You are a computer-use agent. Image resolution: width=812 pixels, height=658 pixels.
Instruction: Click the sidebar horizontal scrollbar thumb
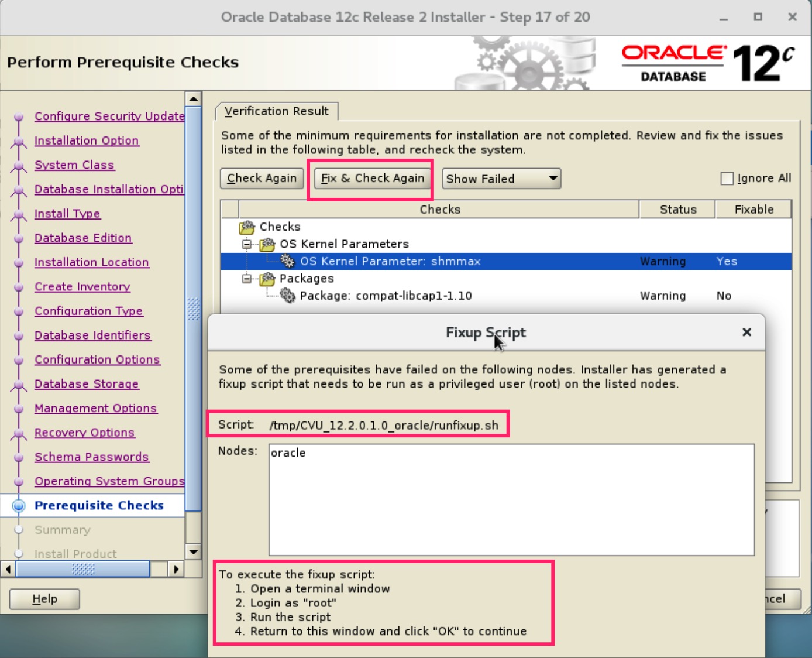tap(83, 569)
